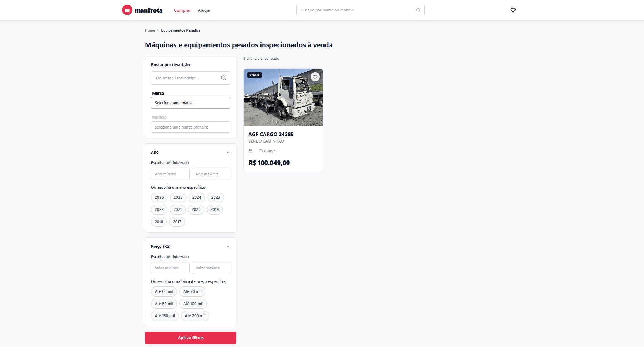The image size is (644, 347).
Task: Select year 2018 chip
Action: [x=159, y=222]
